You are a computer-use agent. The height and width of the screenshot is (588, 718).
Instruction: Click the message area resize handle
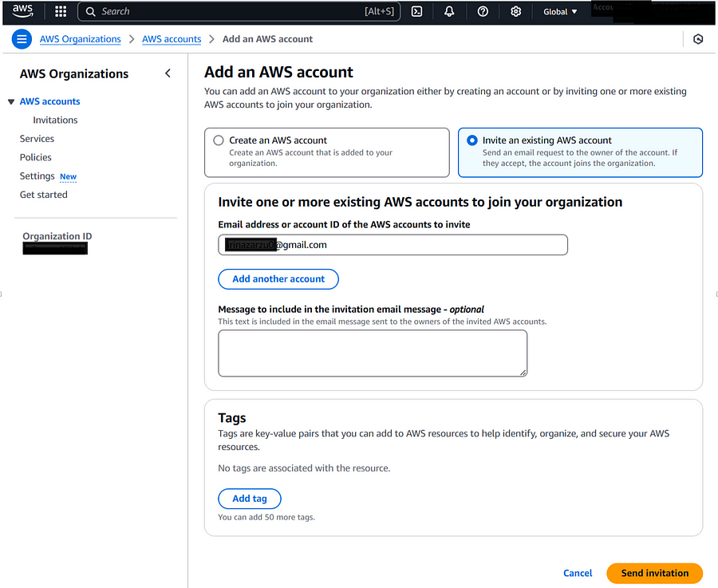click(x=523, y=373)
